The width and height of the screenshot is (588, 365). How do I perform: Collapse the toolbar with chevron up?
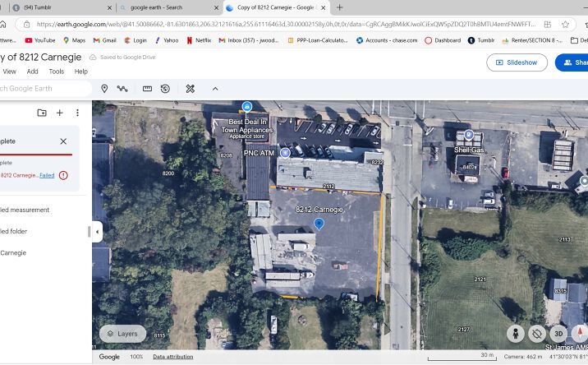click(215, 89)
